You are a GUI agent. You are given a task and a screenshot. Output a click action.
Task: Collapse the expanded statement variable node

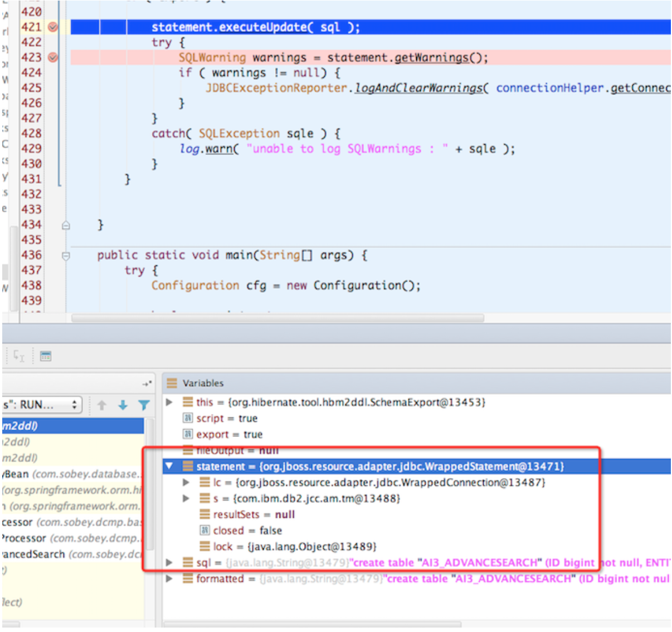(169, 466)
